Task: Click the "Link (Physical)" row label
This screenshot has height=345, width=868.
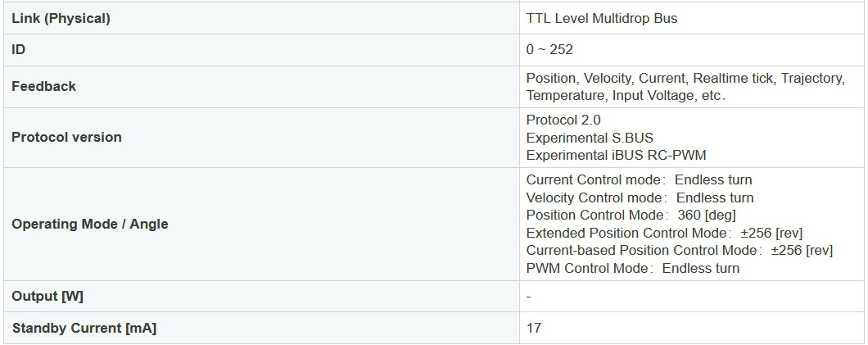Action: [x=61, y=18]
